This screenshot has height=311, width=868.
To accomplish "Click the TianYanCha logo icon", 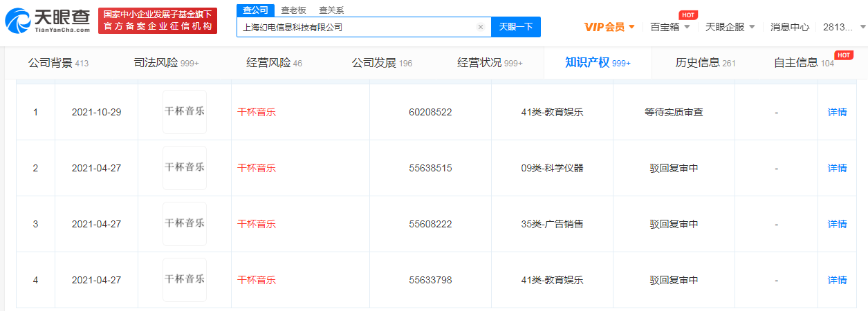I will (19, 21).
